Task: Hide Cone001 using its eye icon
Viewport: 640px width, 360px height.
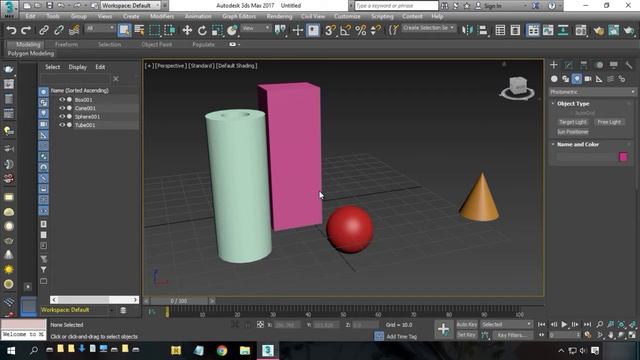Action: (x=62, y=108)
